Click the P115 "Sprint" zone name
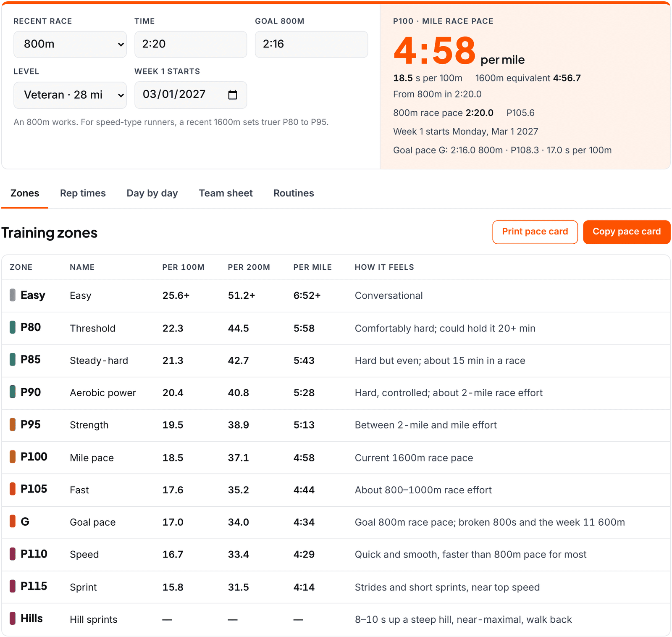This screenshot has height=637, width=672. (x=83, y=587)
